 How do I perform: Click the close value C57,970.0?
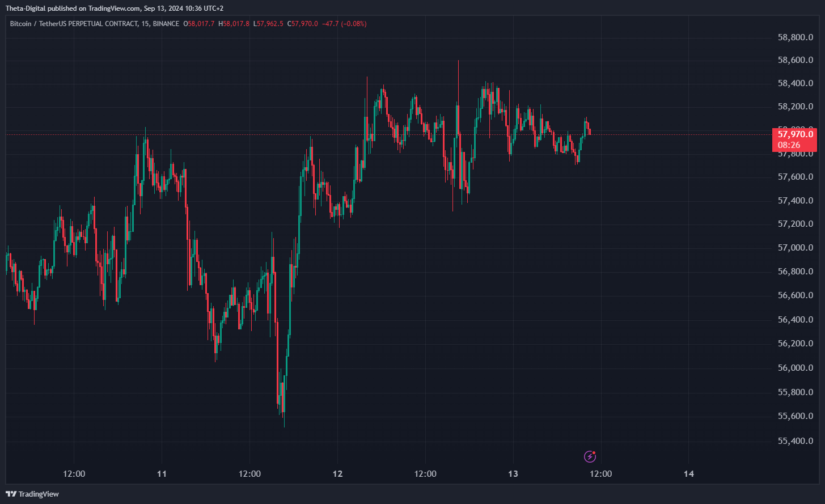pos(303,24)
